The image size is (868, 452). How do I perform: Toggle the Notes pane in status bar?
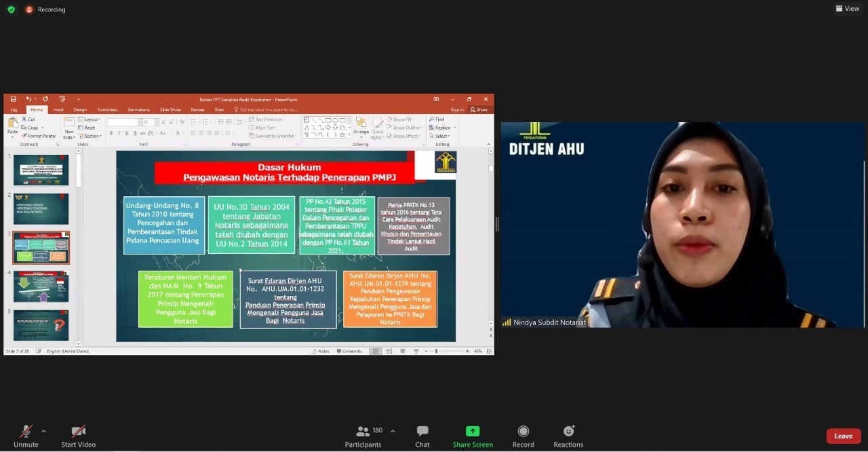(x=321, y=351)
